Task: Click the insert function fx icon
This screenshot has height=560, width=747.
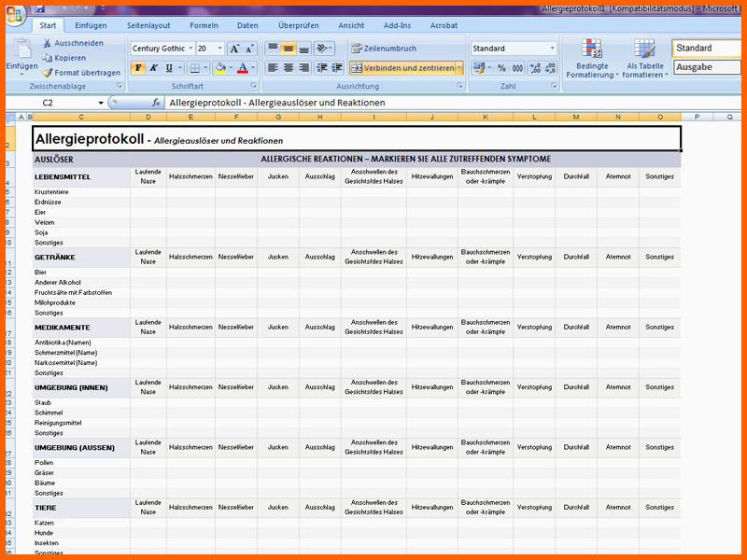Action: (x=156, y=103)
